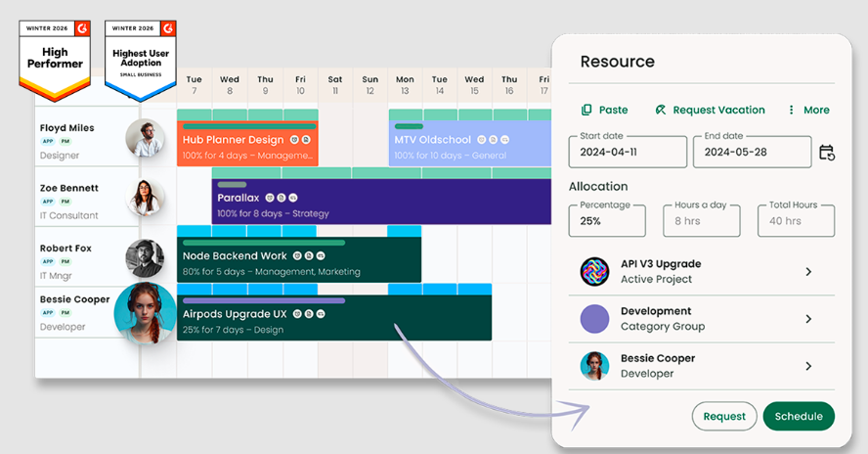Click Floyd Miles' profile photo
This screenshot has height=454, width=868.
145,138
